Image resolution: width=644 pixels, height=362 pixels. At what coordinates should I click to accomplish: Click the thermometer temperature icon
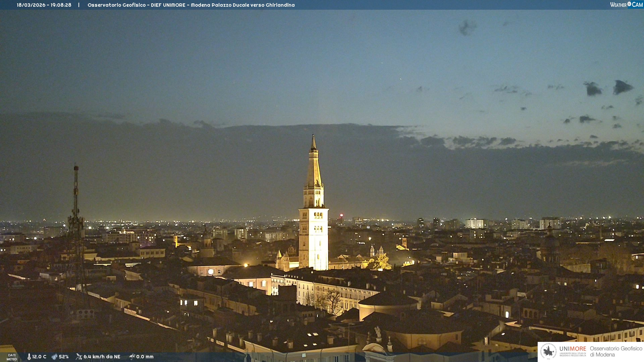tap(29, 357)
